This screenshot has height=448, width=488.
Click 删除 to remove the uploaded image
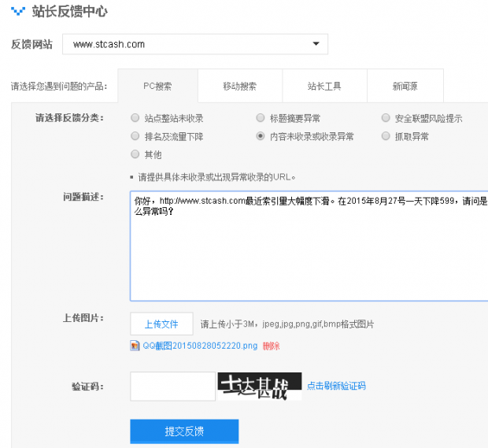(x=271, y=346)
